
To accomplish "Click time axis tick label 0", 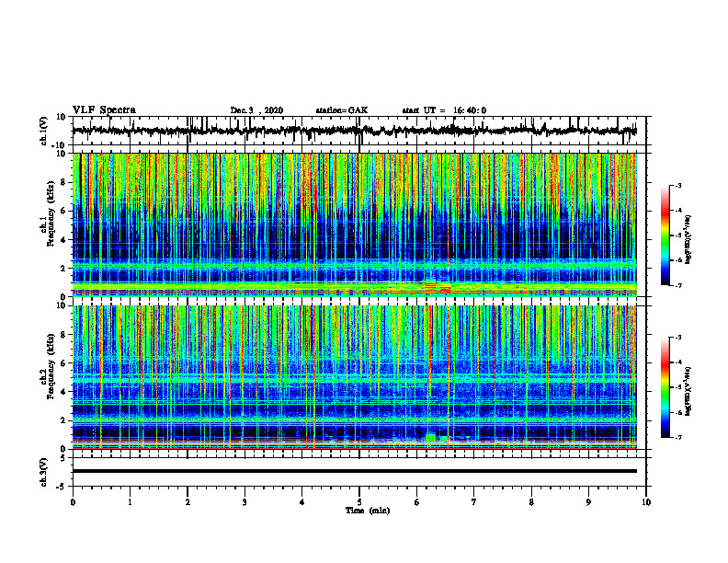I will (x=73, y=502).
